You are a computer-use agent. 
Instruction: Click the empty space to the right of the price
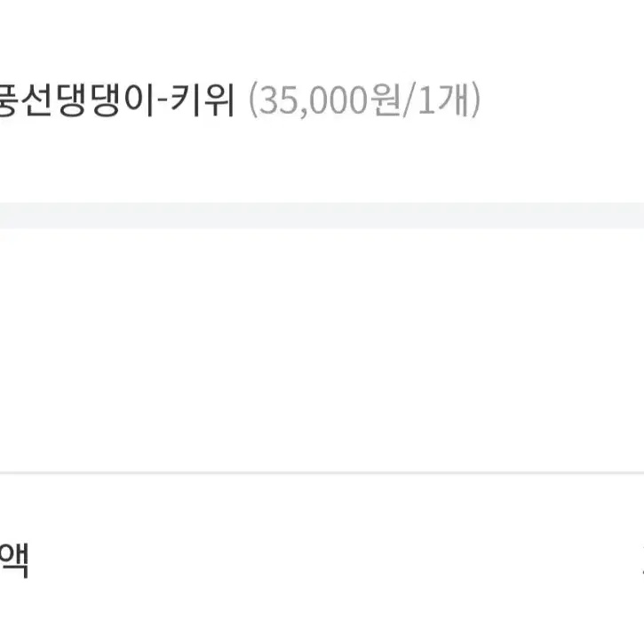click(562, 99)
